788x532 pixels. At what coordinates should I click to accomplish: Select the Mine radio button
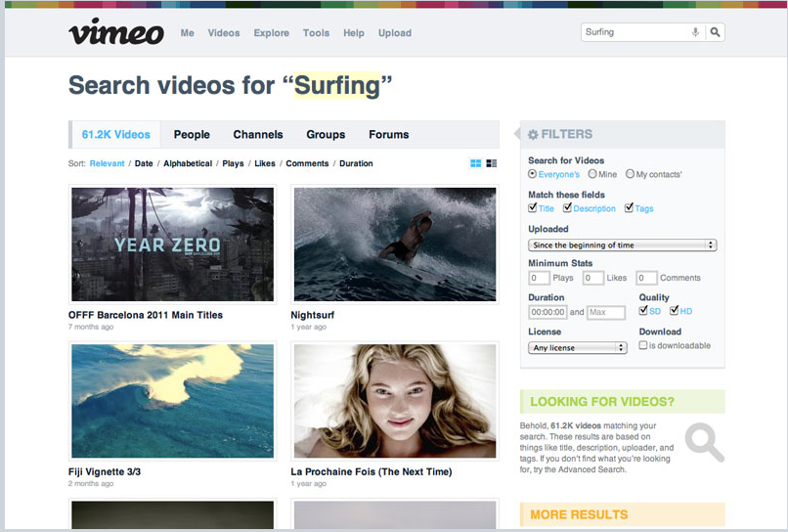pyautogui.click(x=592, y=174)
